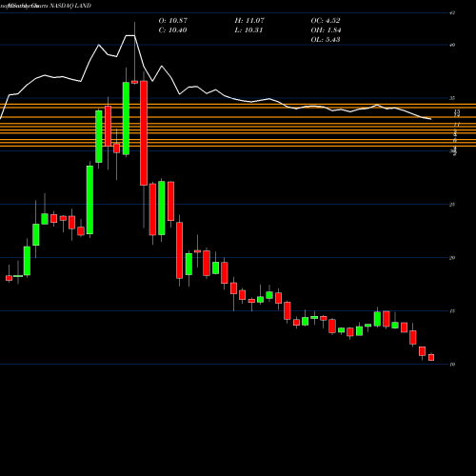This screenshot has width=476, height=476.
Task: Click the OC: 4.52 readout
Action: 326,21
